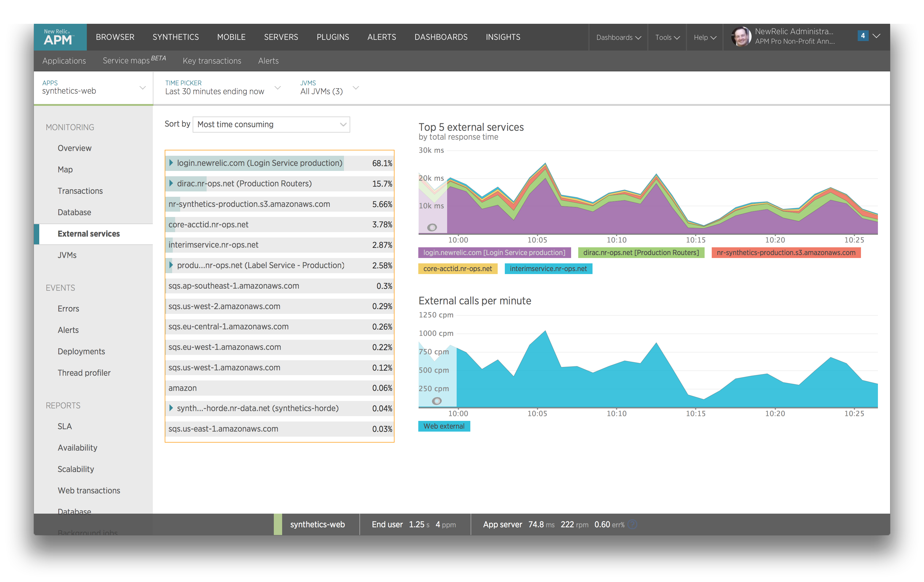This screenshot has height=582, width=924.
Task: Open ALERTS in top navigation
Action: pos(381,37)
